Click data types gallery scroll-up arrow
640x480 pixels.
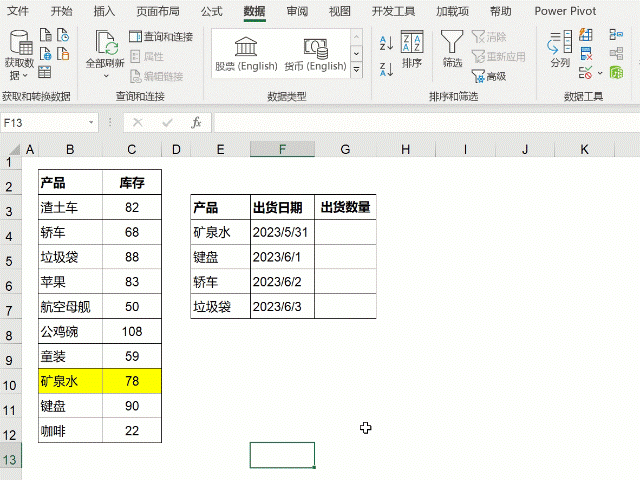point(356,37)
